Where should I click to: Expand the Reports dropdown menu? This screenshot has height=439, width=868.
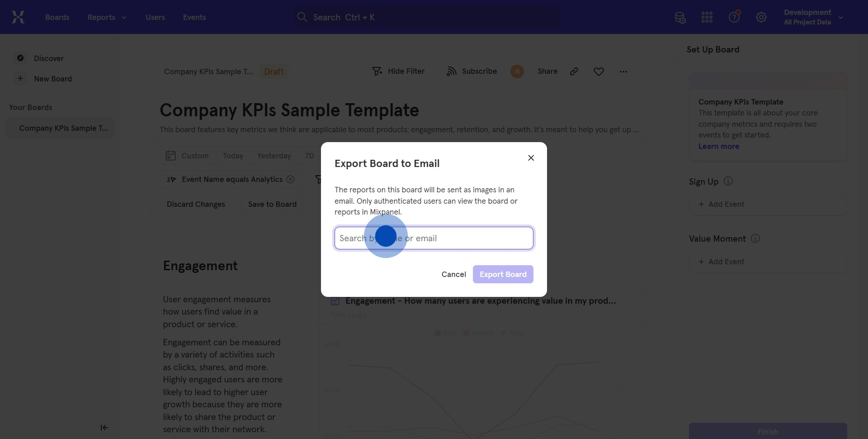coord(107,17)
